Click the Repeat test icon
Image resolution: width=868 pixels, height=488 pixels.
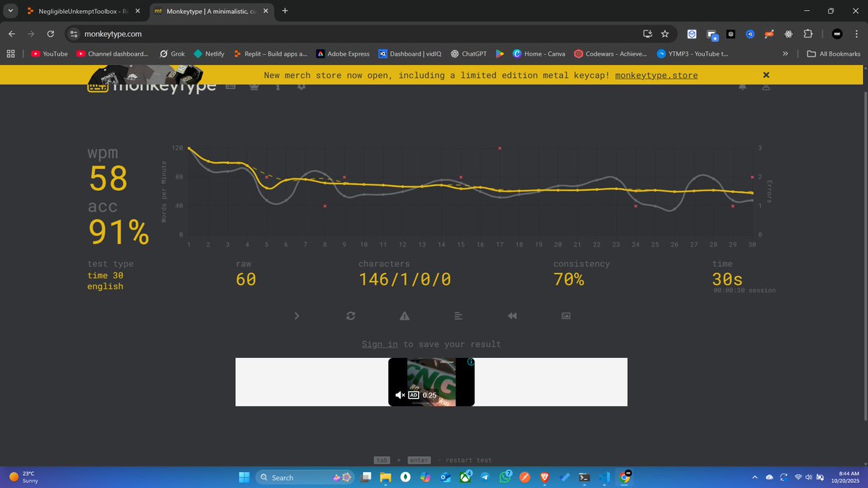click(350, 316)
